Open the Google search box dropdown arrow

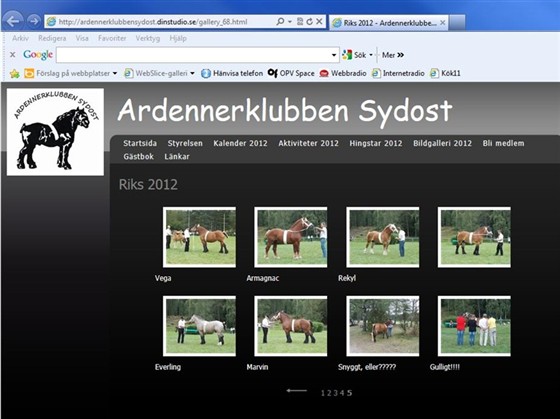(x=334, y=55)
